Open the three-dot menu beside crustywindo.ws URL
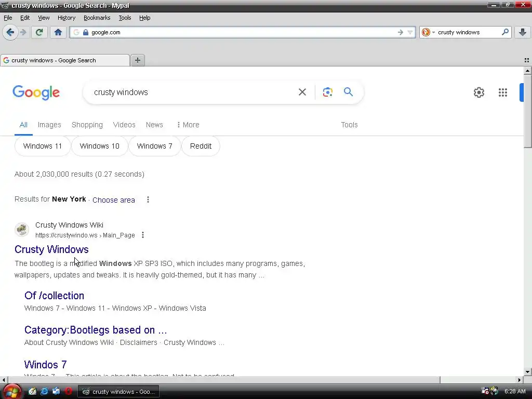 [x=143, y=235]
